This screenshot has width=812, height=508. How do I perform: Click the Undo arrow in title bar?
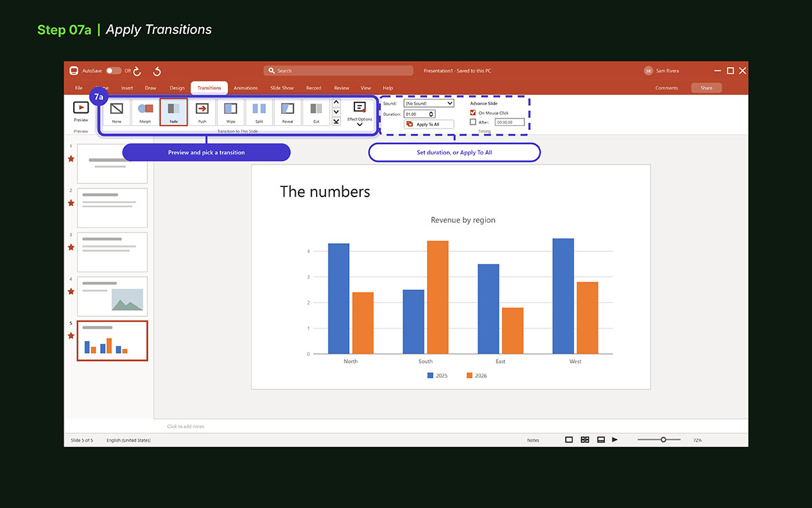point(157,70)
